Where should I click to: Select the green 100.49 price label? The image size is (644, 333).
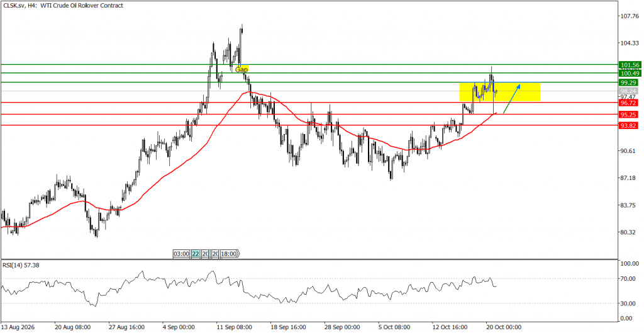click(x=629, y=73)
